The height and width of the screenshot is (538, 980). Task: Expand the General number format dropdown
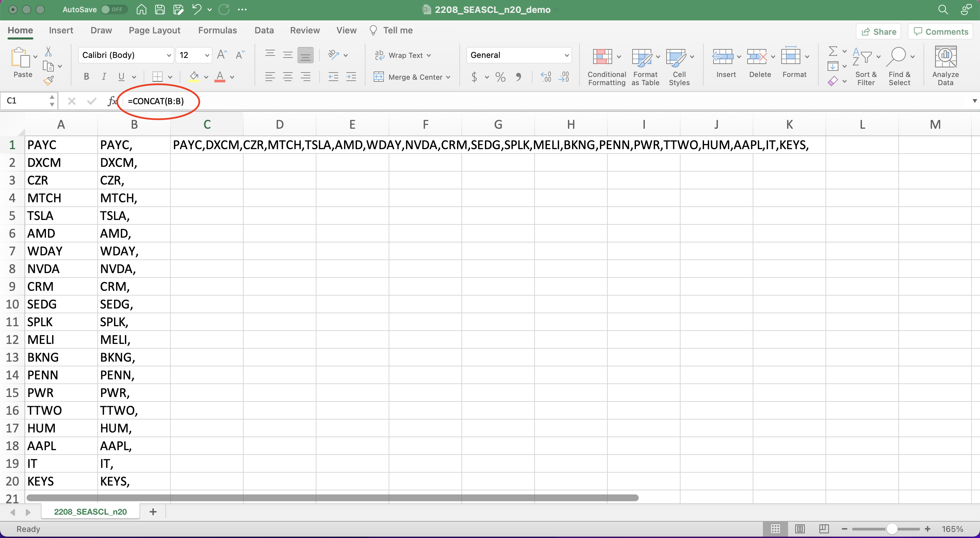click(x=567, y=56)
